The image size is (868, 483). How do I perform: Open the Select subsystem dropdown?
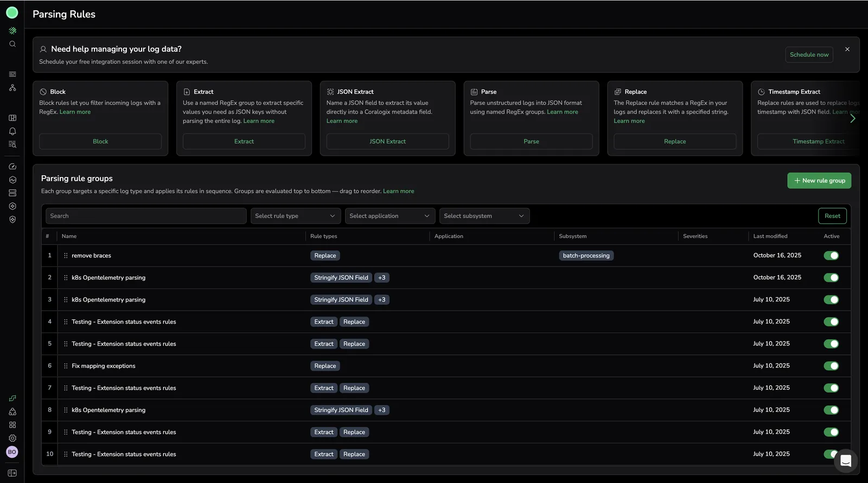pyautogui.click(x=484, y=216)
